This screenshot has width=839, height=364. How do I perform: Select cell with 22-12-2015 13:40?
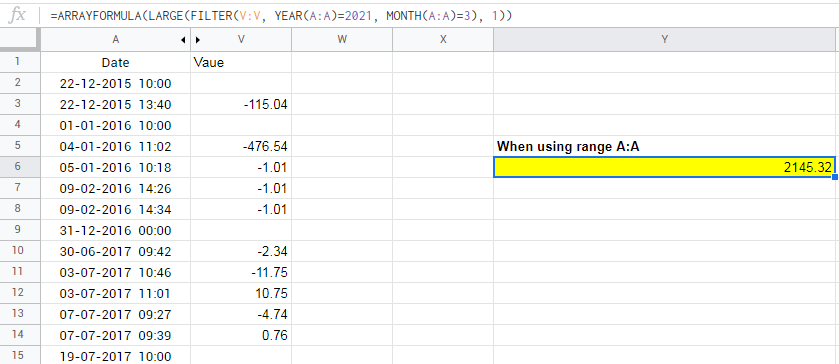pos(116,104)
